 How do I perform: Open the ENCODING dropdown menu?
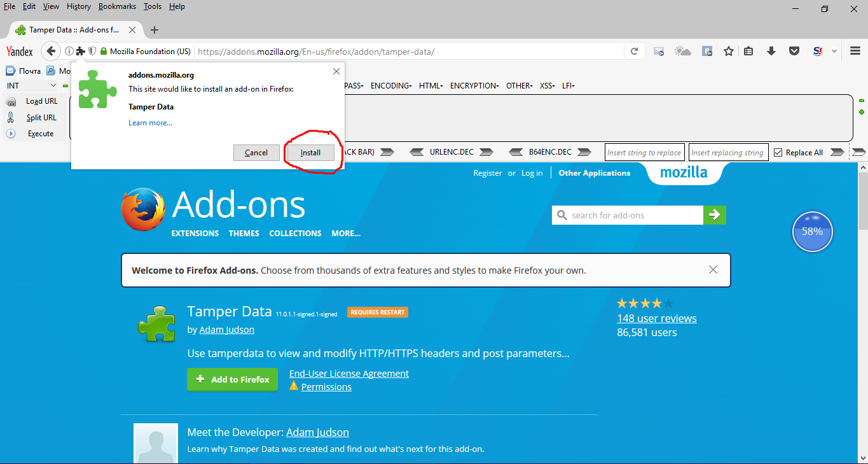[390, 85]
